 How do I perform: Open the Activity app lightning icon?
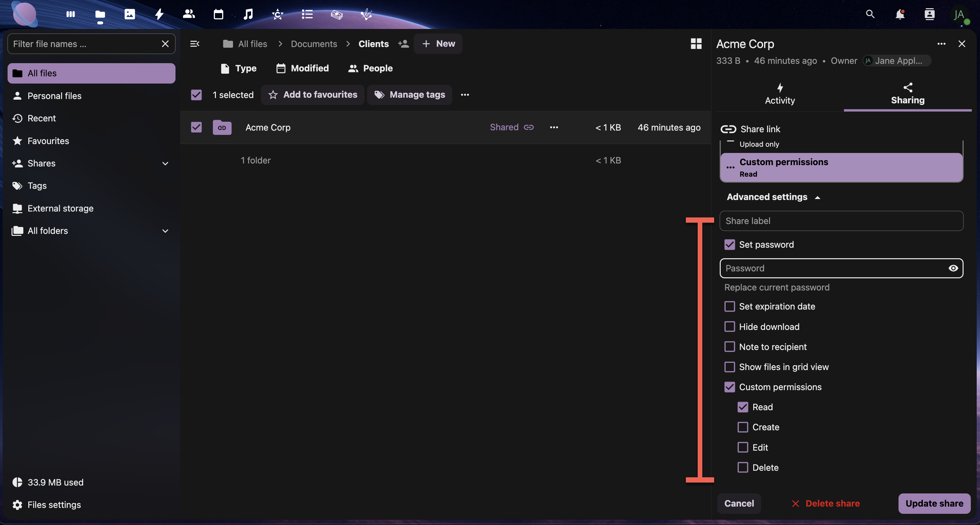pos(159,14)
